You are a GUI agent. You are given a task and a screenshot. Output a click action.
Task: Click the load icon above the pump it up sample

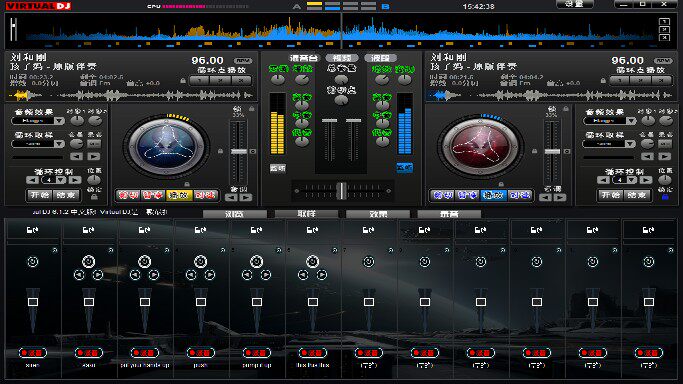[257, 230]
